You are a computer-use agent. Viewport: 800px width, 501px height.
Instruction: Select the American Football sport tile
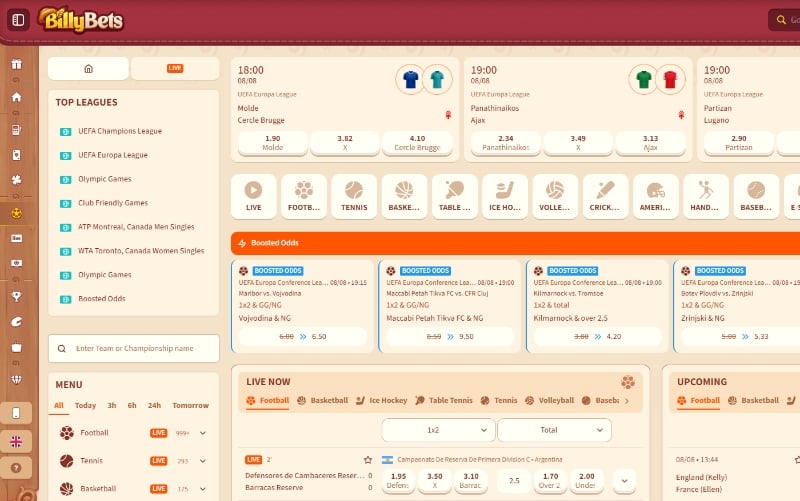coord(656,196)
